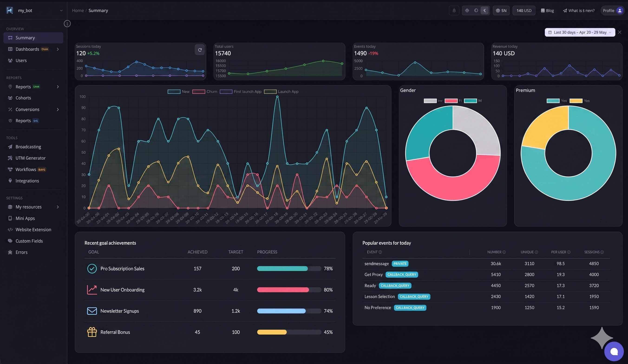Click the Pro Subscription Sales checkmark icon

[92, 269]
